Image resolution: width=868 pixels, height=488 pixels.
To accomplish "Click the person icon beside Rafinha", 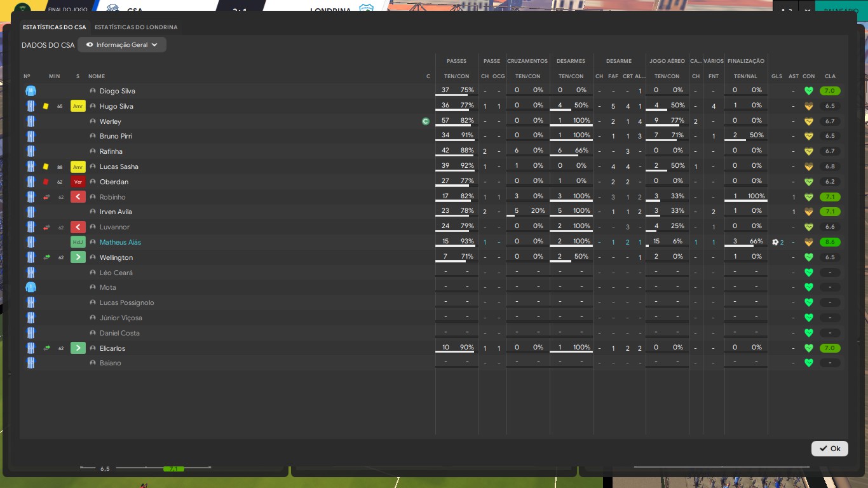I will (x=93, y=151).
